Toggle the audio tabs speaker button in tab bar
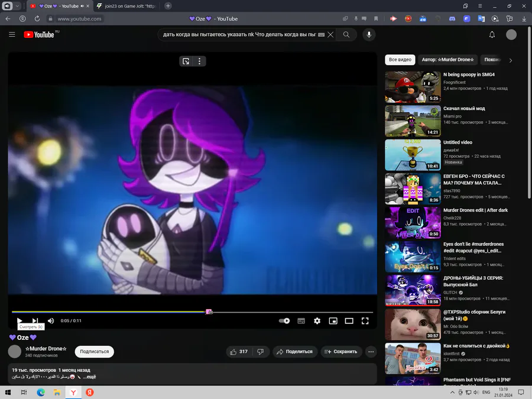The height and width of the screenshot is (399, 532). pos(7,6)
